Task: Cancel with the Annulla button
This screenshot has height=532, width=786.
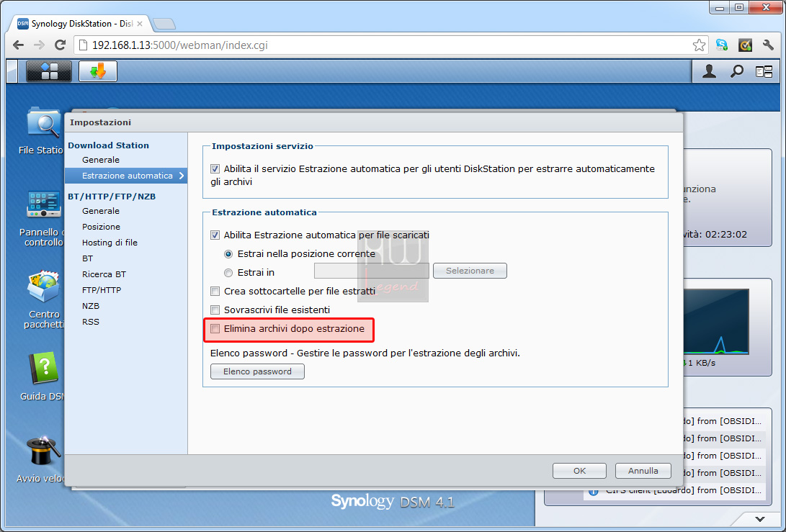Action: (x=643, y=471)
